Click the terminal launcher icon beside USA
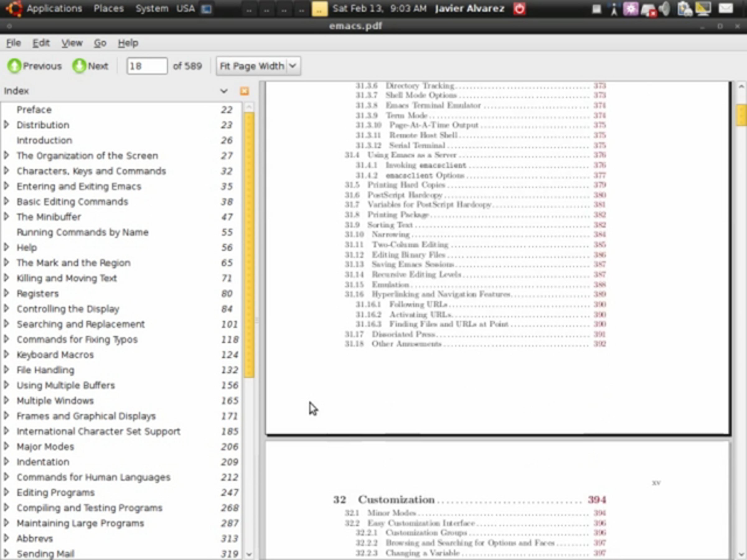747x560 pixels. (206, 9)
